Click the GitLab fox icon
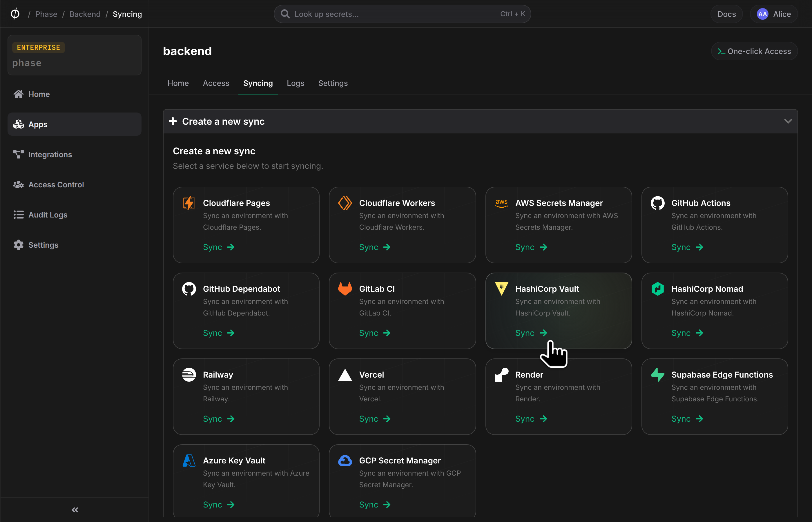This screenshot has width=812, height=522. [345, 289]
